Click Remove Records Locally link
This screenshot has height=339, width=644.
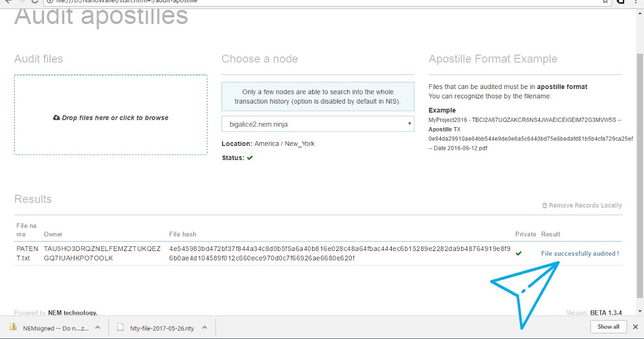tap(585, 206)
